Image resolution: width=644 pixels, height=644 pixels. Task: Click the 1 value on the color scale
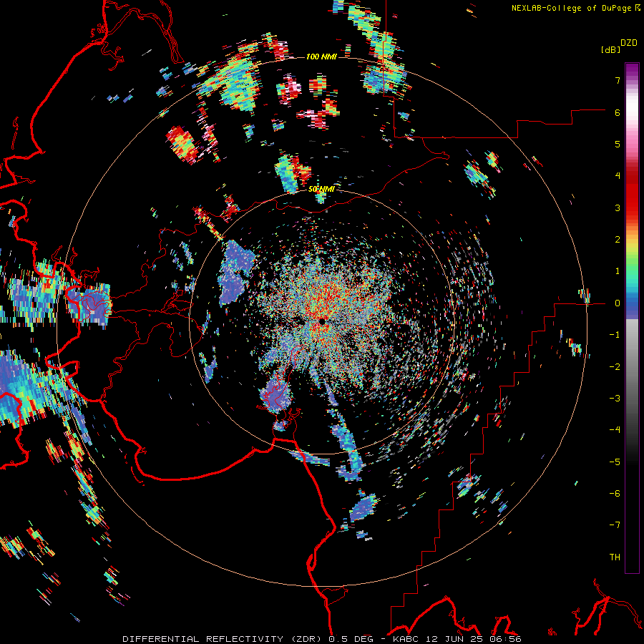[x=618, y=271]
